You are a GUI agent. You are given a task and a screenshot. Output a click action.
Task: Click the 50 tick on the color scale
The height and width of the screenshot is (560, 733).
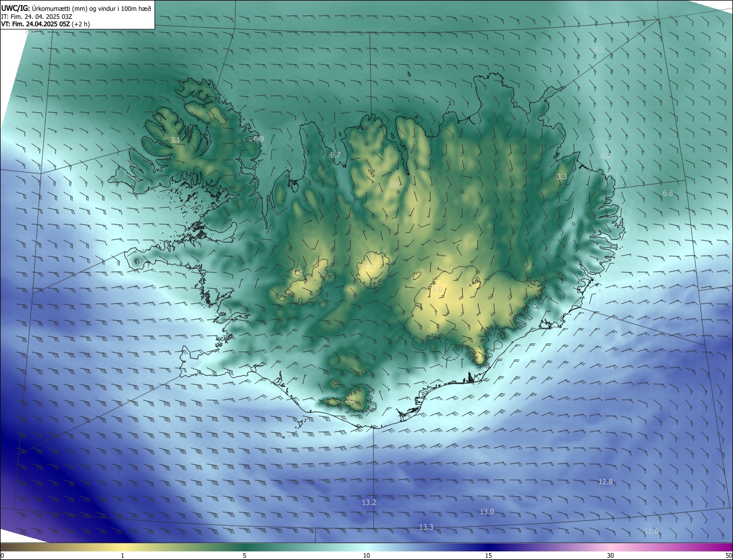click(728, 555)
